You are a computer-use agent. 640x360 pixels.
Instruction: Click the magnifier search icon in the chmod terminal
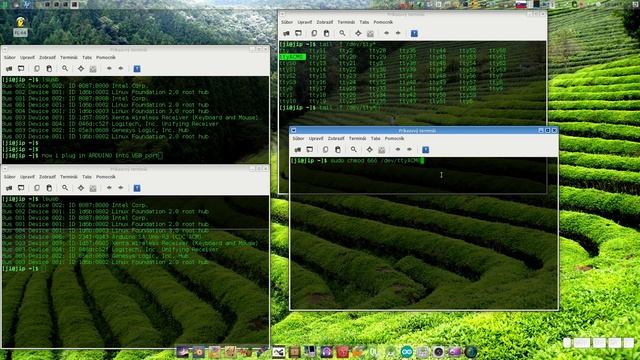click(x=353, y=150)
